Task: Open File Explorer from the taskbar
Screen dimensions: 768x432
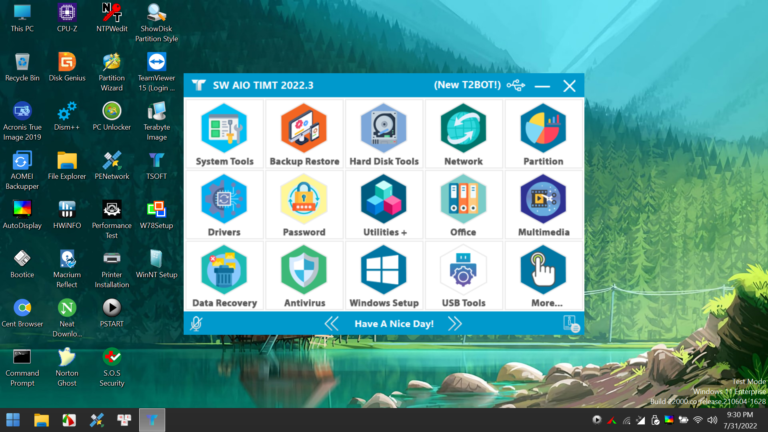Action: pyautogui.click(x=41, y=420)
